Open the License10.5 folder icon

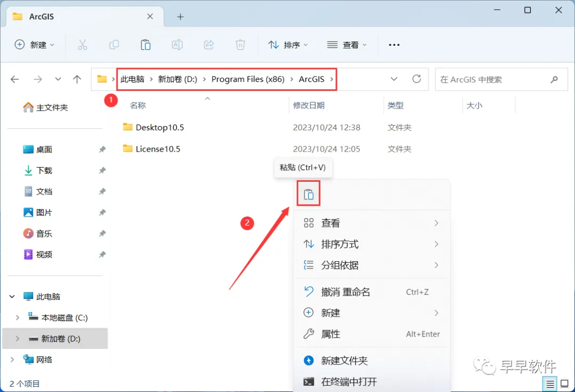click(128, 148)
